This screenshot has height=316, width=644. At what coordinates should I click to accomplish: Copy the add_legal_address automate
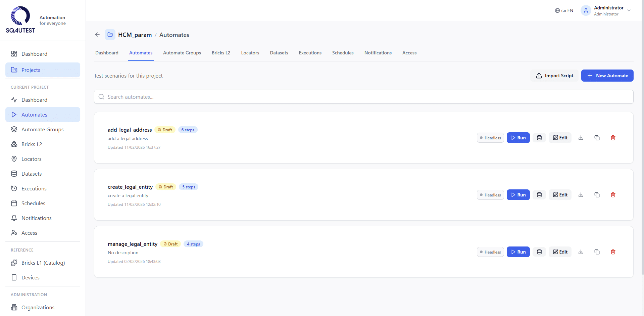coord(597,138)
